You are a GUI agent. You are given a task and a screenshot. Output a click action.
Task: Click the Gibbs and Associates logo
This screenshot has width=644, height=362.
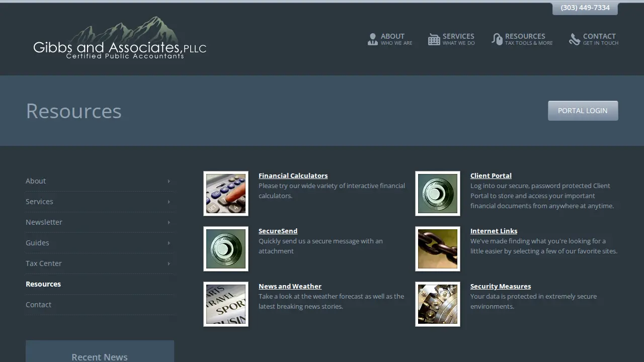[x=120, y=38]
